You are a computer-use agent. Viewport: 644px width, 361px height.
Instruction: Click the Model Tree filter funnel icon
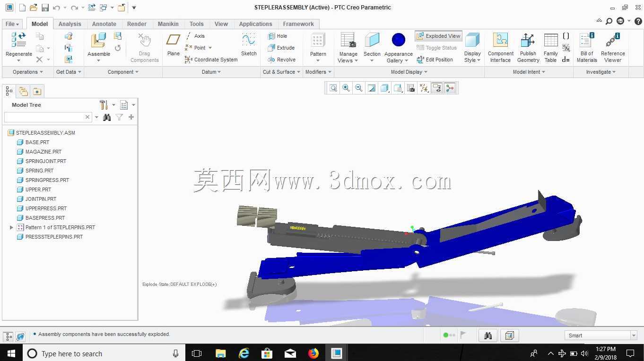119,117
